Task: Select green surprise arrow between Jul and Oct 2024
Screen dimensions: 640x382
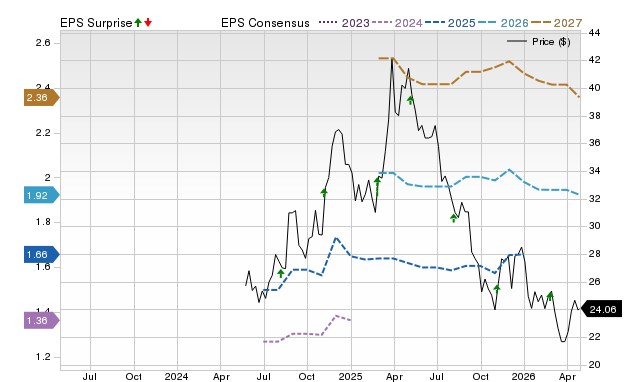Action: click(x=281, y=273)
